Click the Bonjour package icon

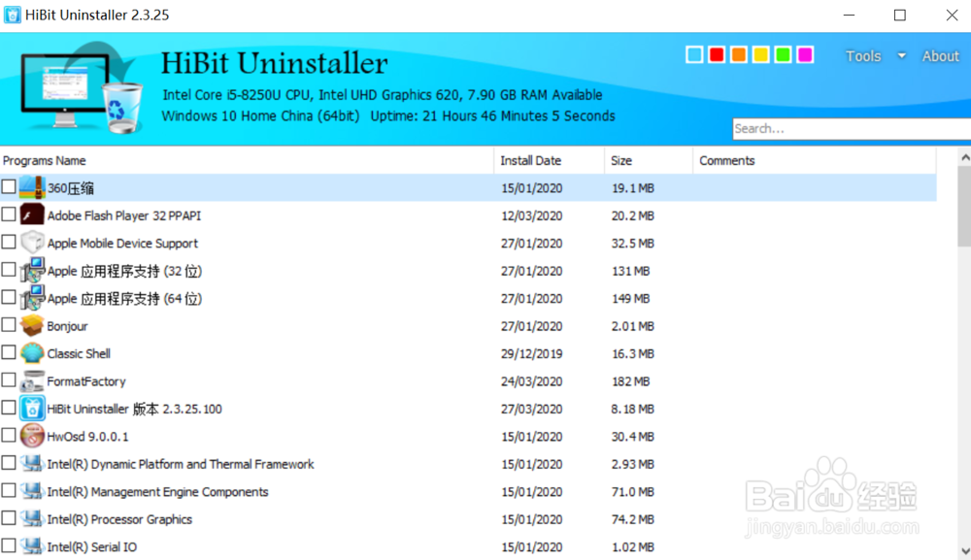(32, 325)
